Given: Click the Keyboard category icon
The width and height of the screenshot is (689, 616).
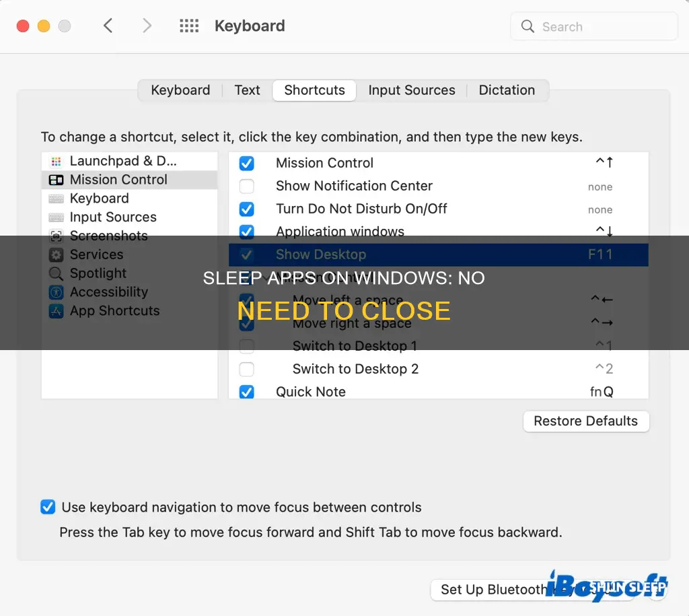Looking at the screenshot, I should [56, 199].
